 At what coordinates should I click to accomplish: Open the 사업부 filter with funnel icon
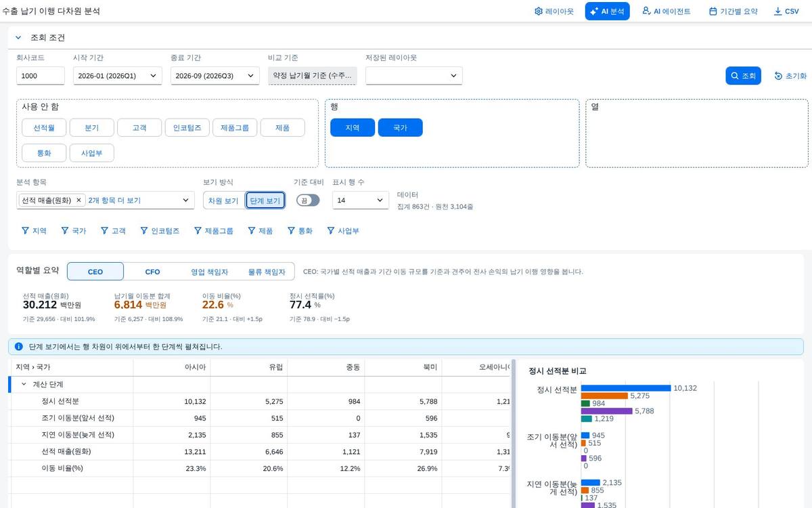click(343, 231)
